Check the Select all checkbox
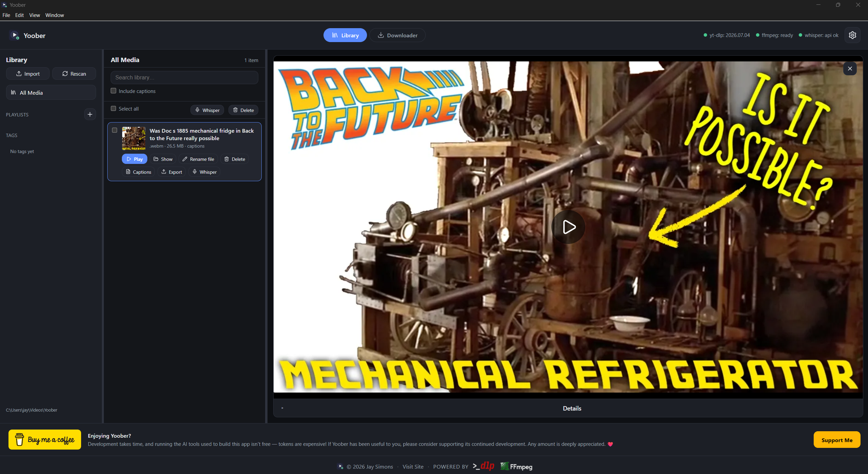 click(x=113, y=108)
